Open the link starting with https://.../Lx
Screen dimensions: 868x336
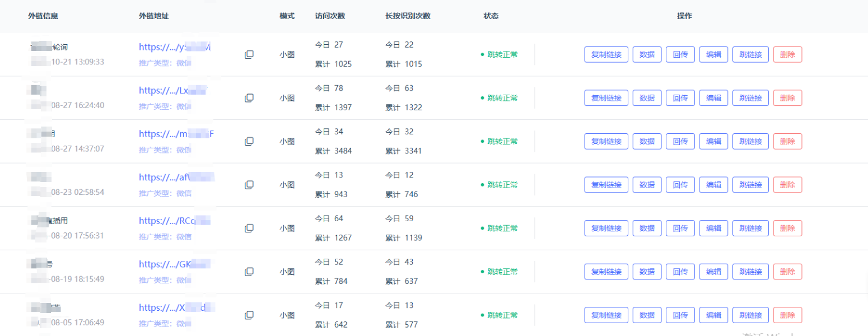click(x=173, y=91)
